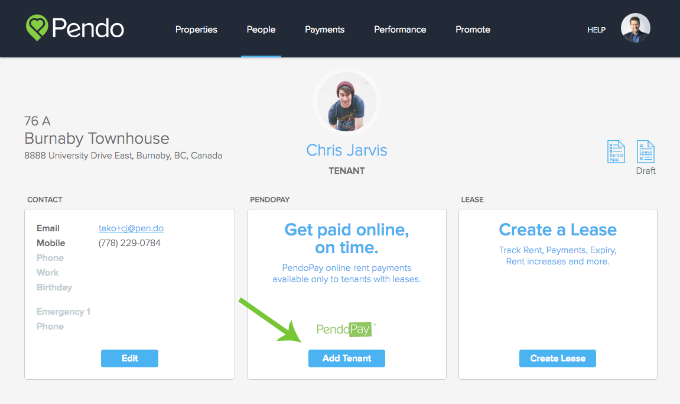Open the People tab

[x=261, y=29]
